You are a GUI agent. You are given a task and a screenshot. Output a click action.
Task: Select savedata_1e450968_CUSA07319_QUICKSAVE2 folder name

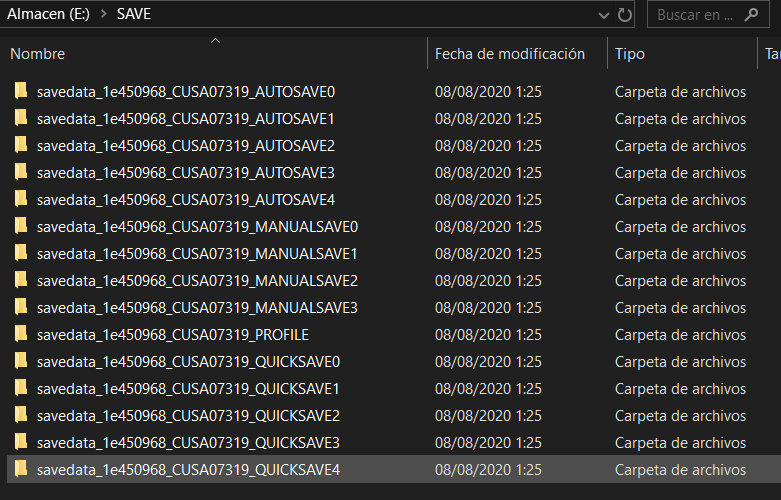pos(188,415)
